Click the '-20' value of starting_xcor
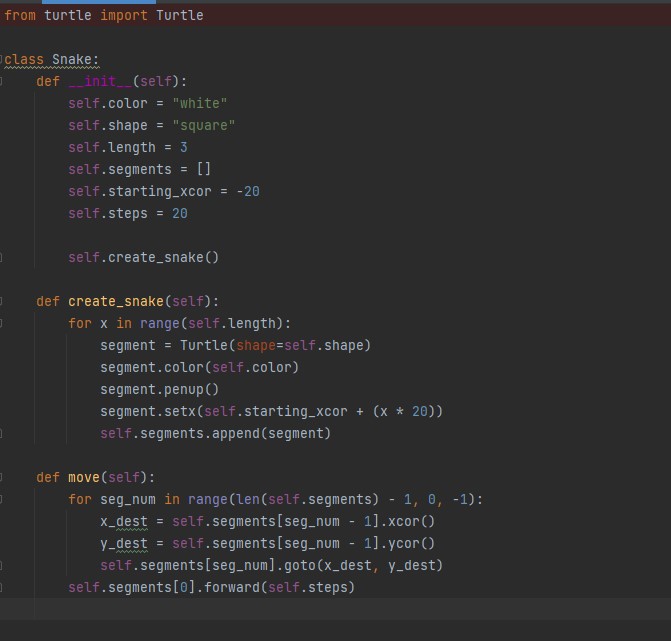 (x=248, y=191)
